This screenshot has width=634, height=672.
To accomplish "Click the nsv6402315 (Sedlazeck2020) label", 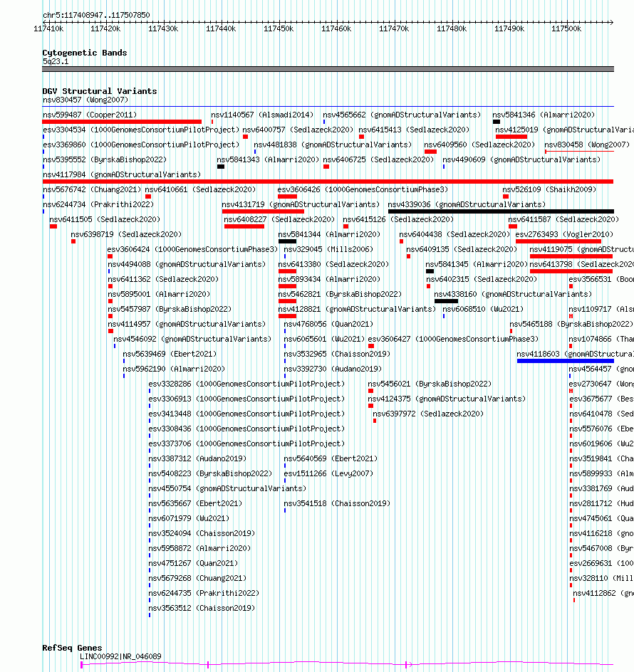I will [482, 280].
